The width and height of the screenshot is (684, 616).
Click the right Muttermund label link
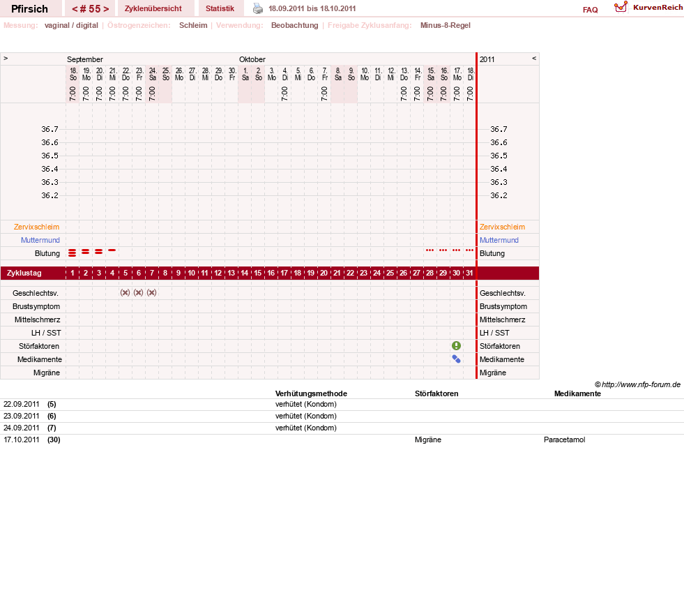[499, 240]
